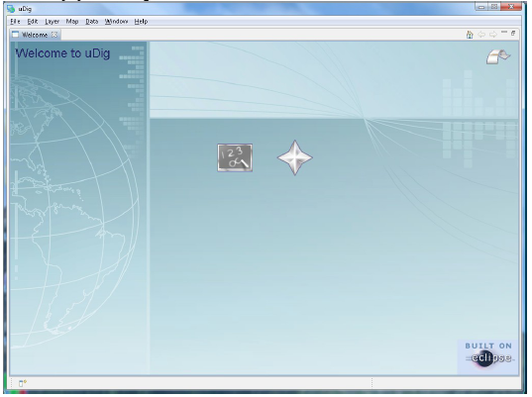Open the Window menu
Viewport: 532px width, 397px height.
click(116, 22)
